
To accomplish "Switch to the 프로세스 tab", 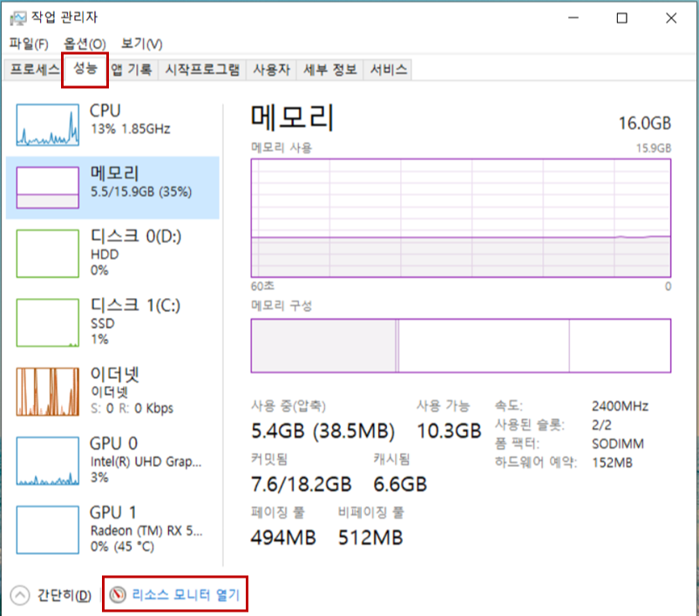I will (35, 69).
